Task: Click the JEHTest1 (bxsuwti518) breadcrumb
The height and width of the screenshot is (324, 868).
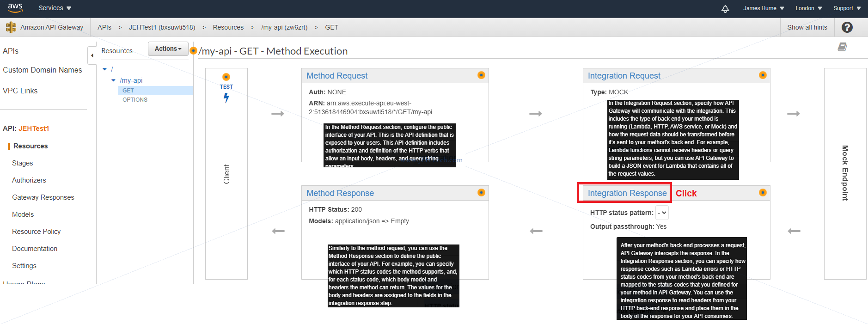Action: [162, 27]
